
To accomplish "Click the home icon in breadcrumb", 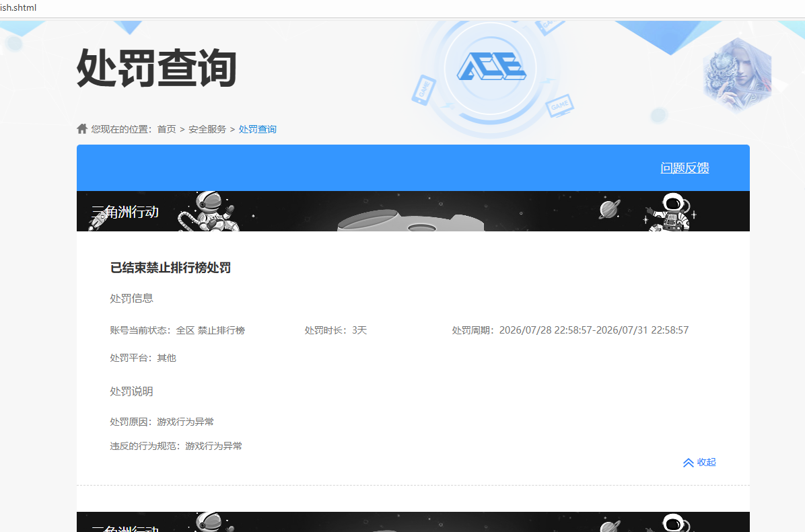I will click(82, 128).
